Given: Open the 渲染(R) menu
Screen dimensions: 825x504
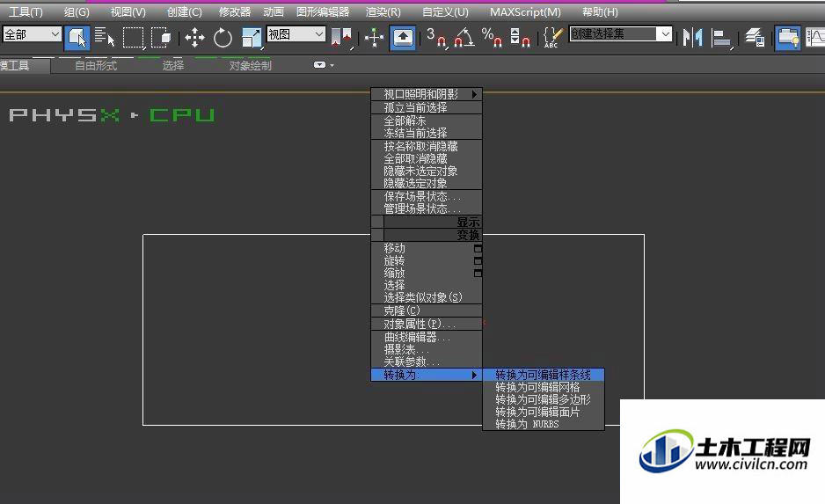Looking at the screenshot, I should [x=383, y=11].
